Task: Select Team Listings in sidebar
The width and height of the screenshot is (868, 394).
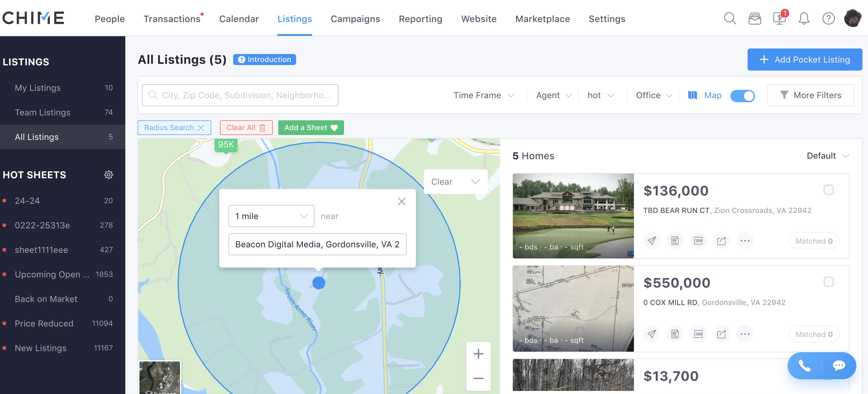Action: pos(42,113)
